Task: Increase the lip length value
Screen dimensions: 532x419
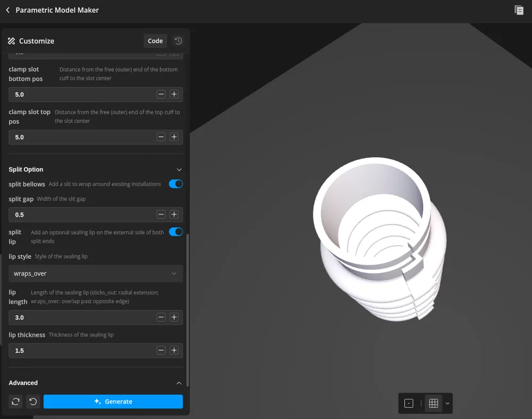Action: click(x=174, y=317)
